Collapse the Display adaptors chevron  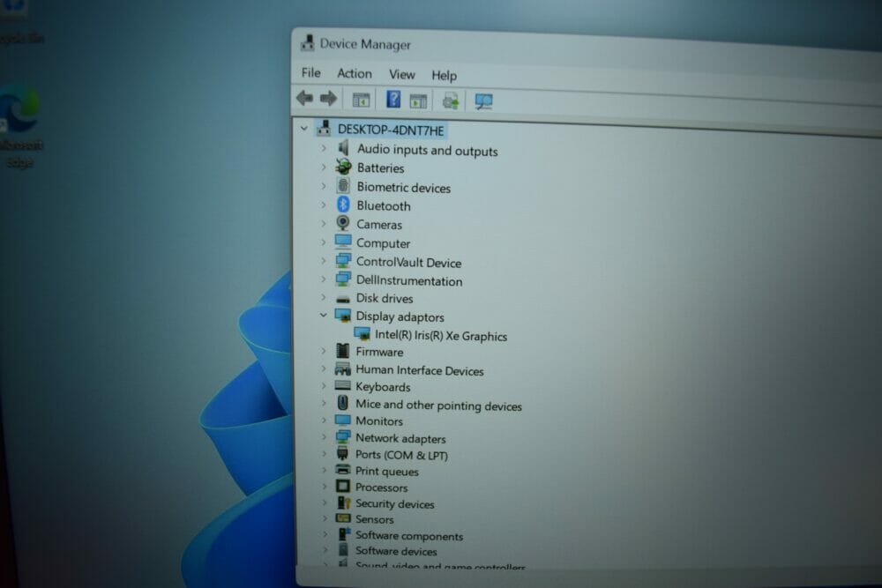(x=324, y=316)
